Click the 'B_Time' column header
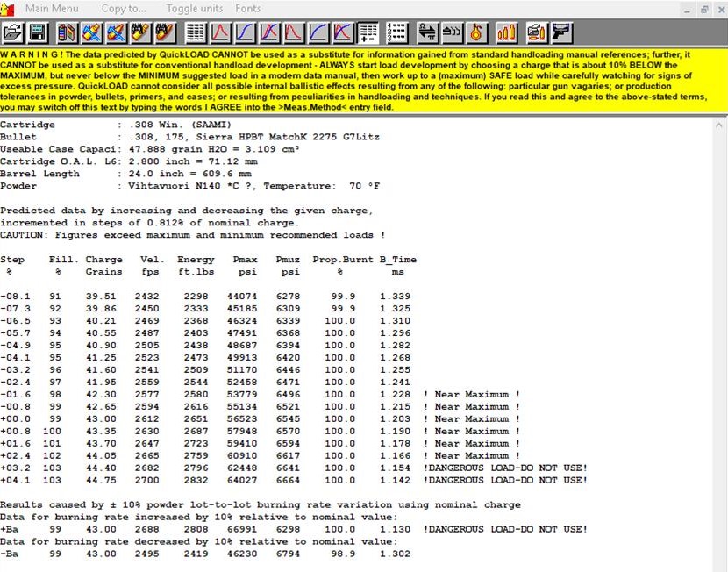The height and width of the screenshot is (572, 728). pos(398,260)
